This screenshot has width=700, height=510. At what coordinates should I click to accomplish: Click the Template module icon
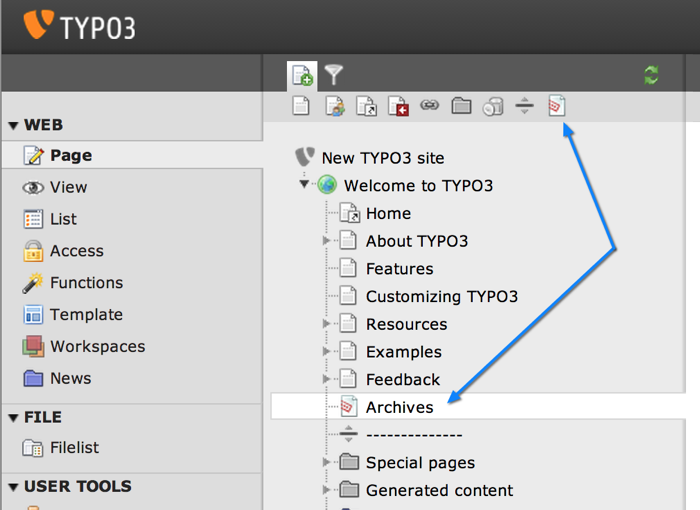(33, 315)
